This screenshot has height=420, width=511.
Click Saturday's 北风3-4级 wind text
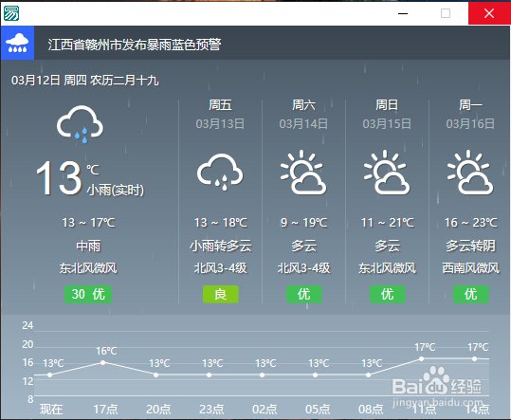pos(304,268)
